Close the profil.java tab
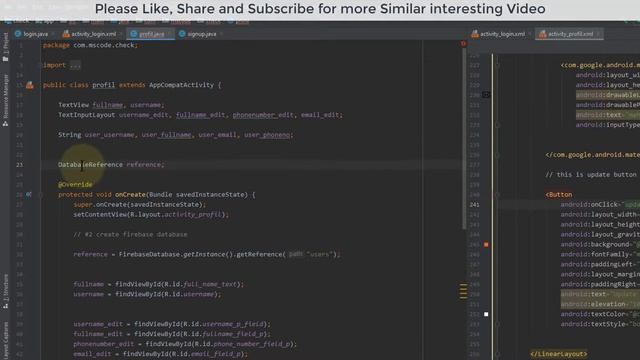This screenshot has height=360, width=640. (169, 34)
